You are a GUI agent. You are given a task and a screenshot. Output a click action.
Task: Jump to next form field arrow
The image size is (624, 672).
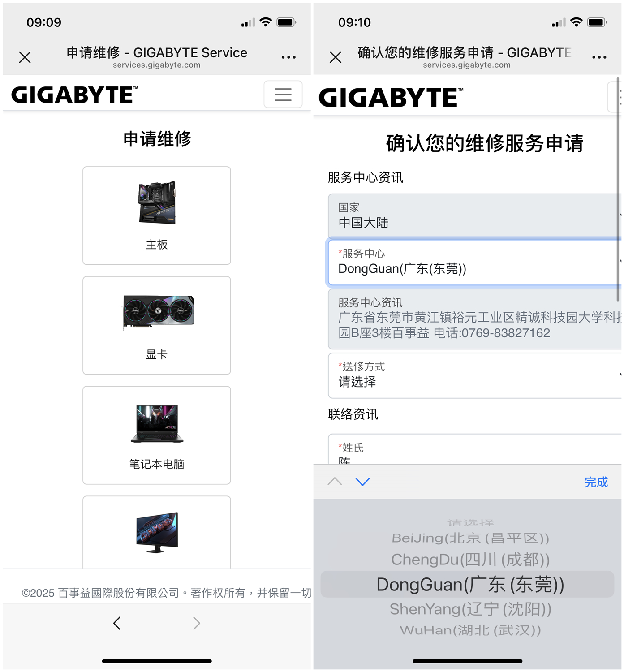click(363, 482)
